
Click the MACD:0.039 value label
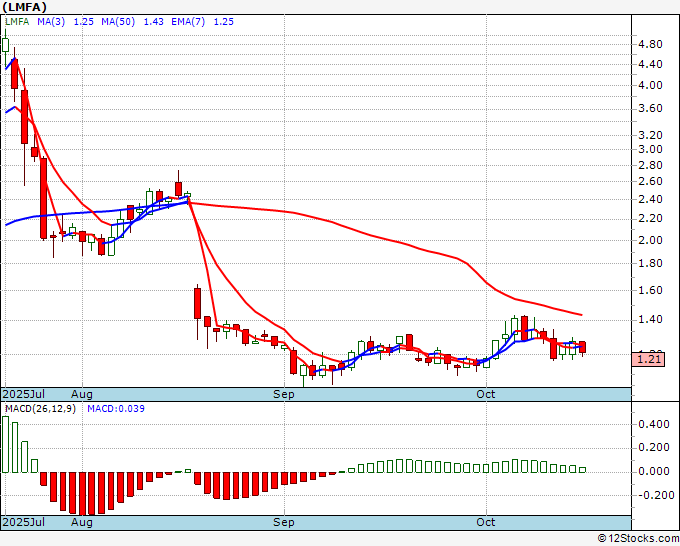click(115, 408)
